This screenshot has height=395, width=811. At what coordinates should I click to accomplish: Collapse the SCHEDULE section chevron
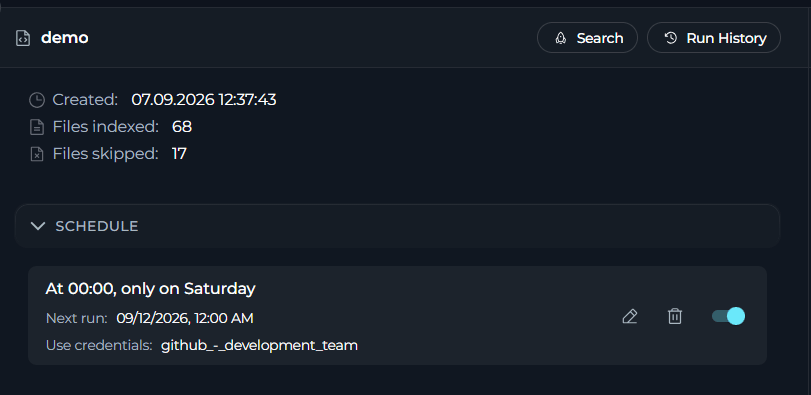pos(38,226)
